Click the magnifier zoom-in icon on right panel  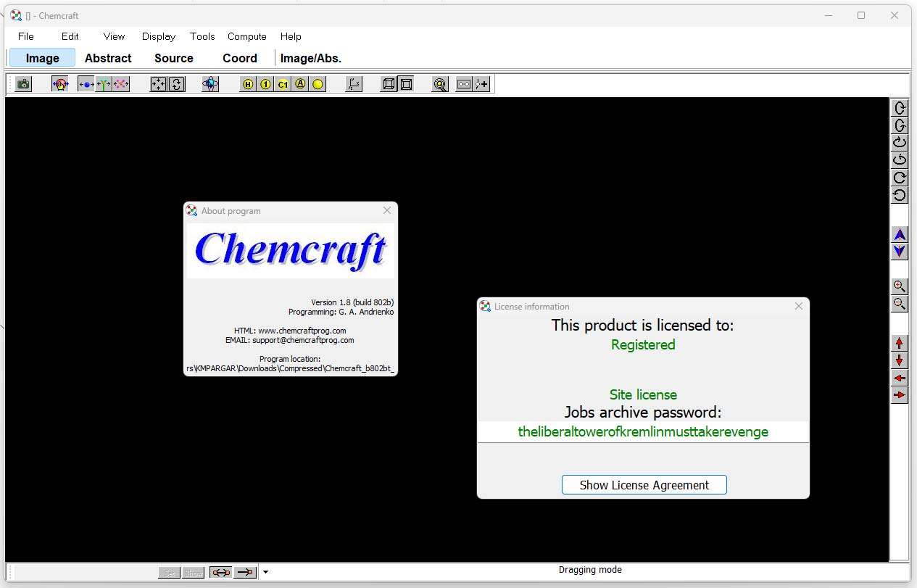899,286
